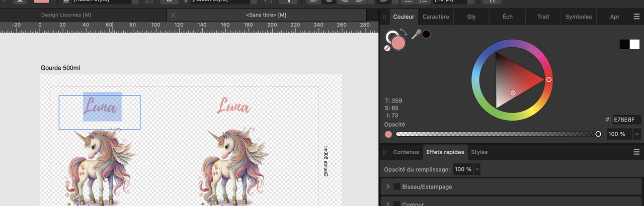Select the Sans titre document tab
Screen dimensions: 644x206
266,15
